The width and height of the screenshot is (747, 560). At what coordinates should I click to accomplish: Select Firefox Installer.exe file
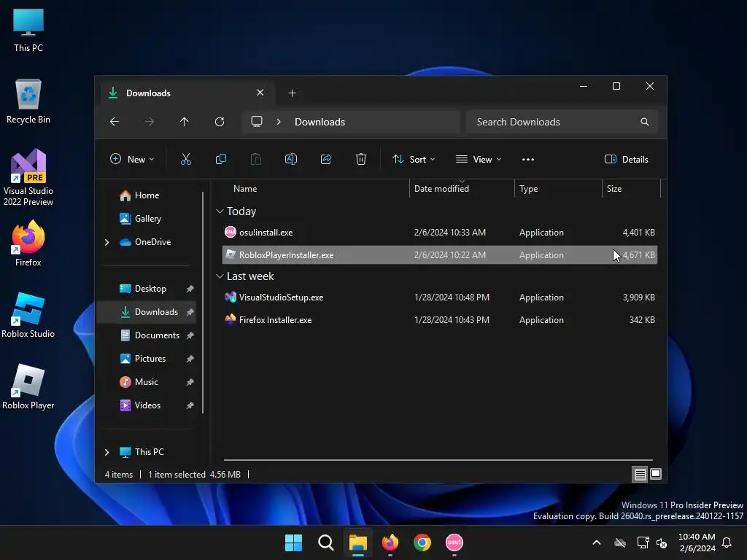click(440, 320)
